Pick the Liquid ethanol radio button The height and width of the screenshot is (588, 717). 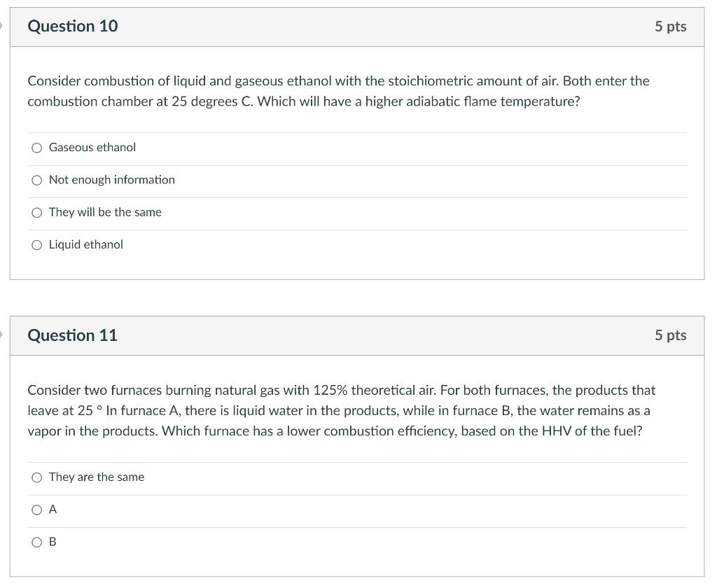point(36,245)
